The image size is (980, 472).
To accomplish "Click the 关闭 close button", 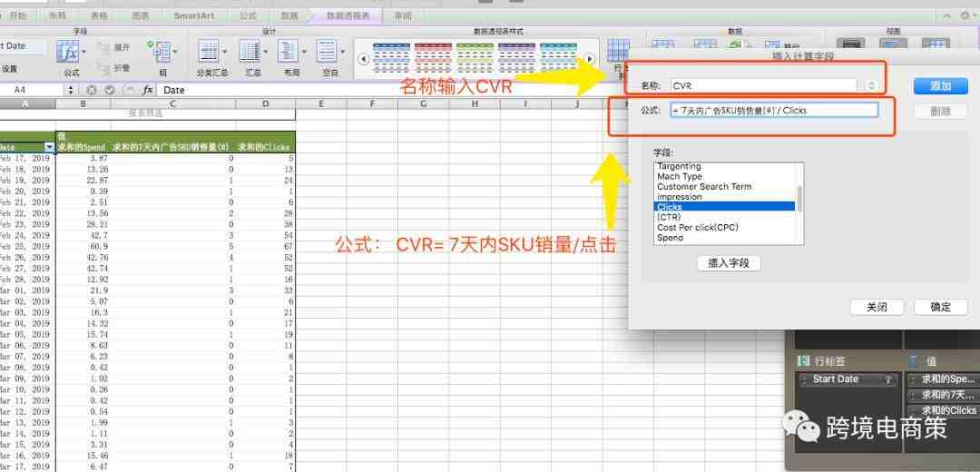I will 877,307.
